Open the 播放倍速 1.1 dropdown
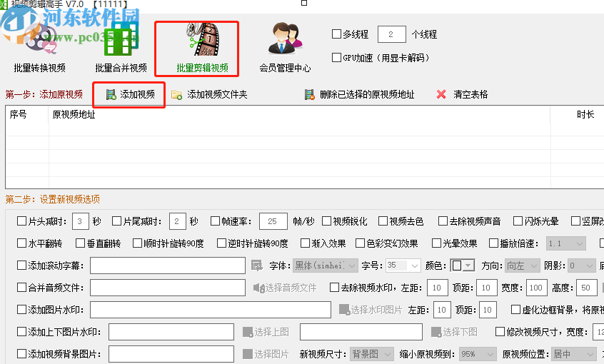The width and height of the screenshot is (604, 364). coord(566,243)
